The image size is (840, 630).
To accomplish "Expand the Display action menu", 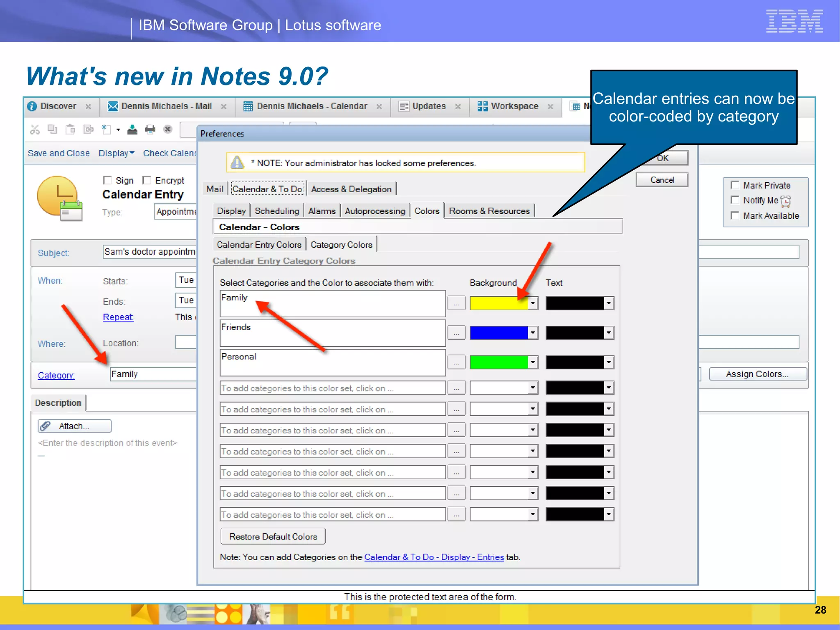I will pyautogui.click(x=116, y=153).
